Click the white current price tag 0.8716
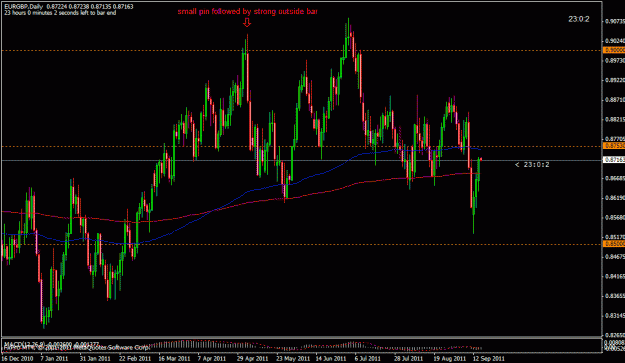The width and height of the screenshot is (625, 363). coord(614,160)
